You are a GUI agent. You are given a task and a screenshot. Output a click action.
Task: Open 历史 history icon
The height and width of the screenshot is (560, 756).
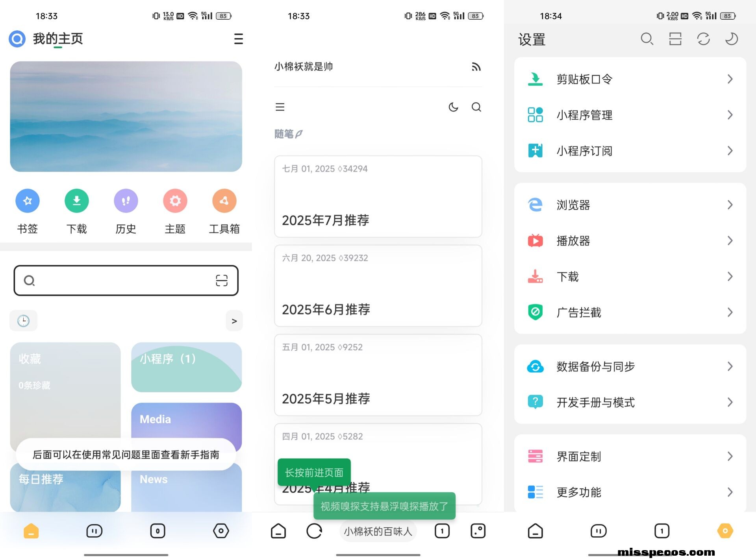pos(126,201)
